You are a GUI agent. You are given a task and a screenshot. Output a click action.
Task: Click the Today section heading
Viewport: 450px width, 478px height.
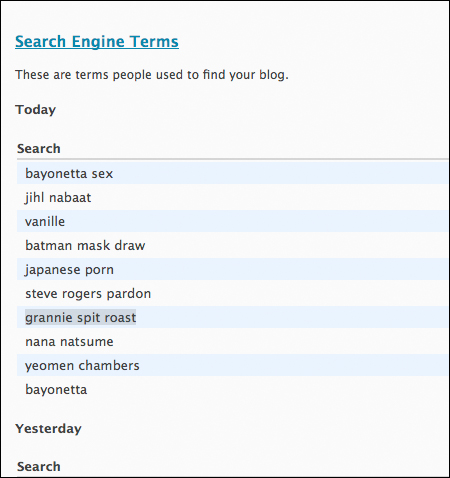[36, 110]
